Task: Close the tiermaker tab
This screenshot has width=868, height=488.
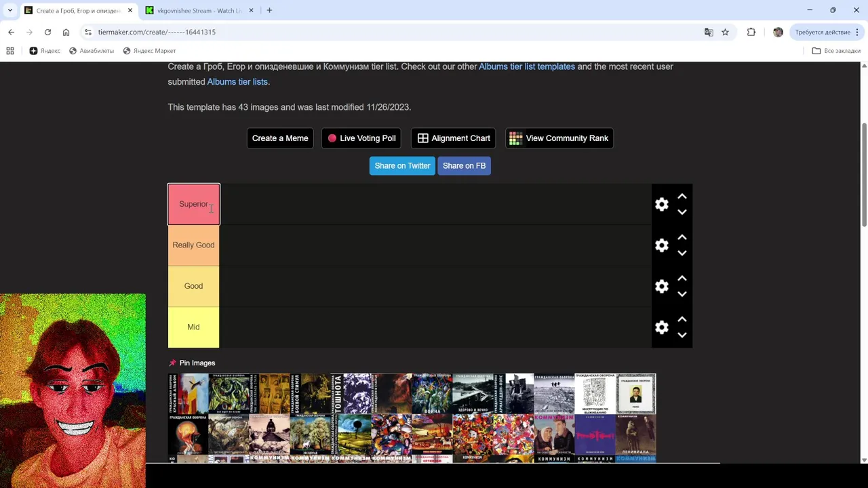Action: (130, 10)
